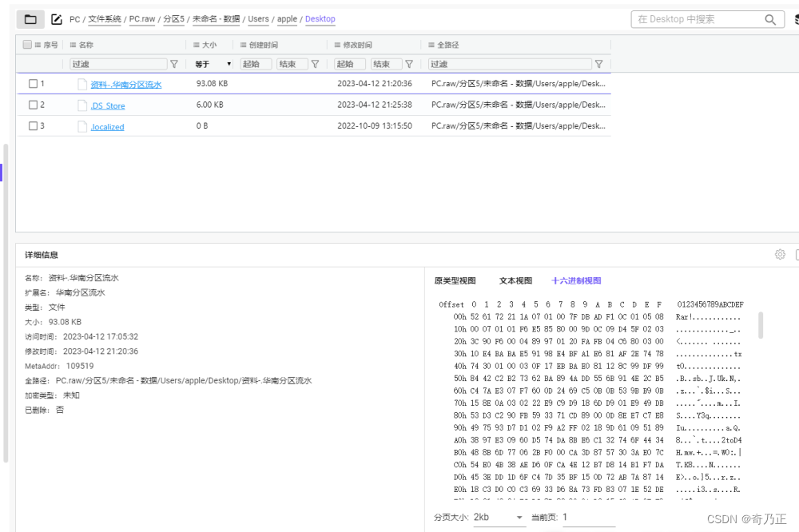Screen dimensions: 799x532
Task: Open the file 资料-.华南分区流水 link
Action: pos(126,85)
